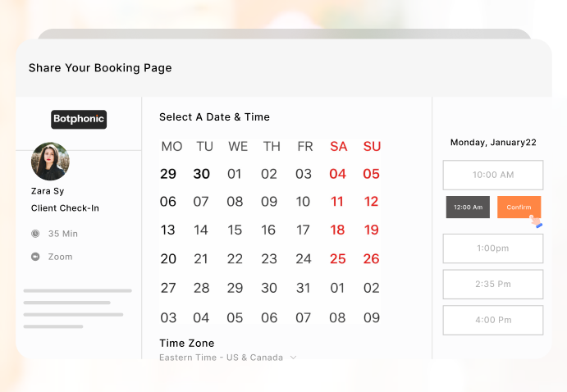Select date 28 in the calendar

(x=201, y=288)
